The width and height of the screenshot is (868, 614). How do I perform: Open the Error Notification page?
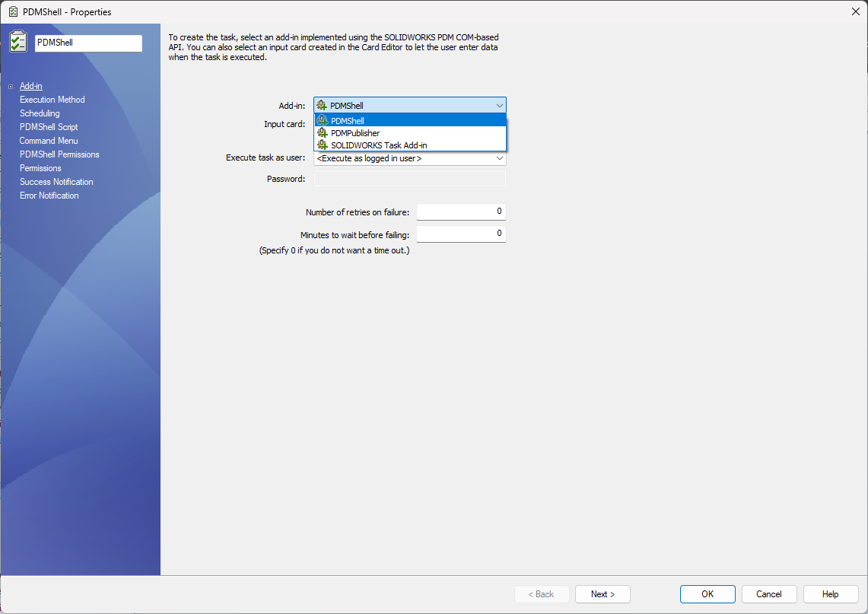49,196
